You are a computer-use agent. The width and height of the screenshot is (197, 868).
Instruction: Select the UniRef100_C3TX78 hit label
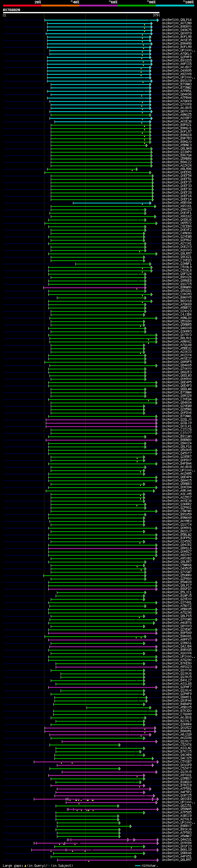coord(177,430)
